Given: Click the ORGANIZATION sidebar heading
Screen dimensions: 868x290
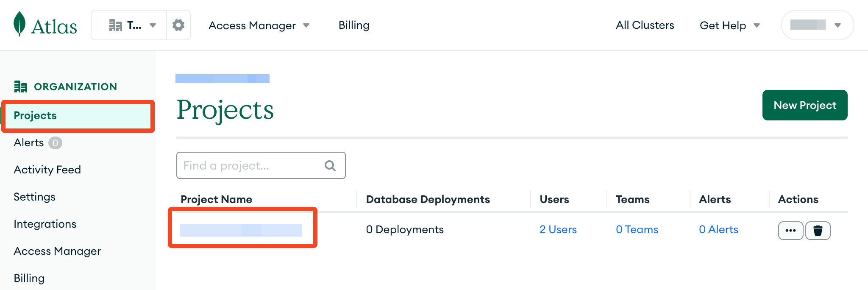Looking at the screenshot, I should (75, 87).
